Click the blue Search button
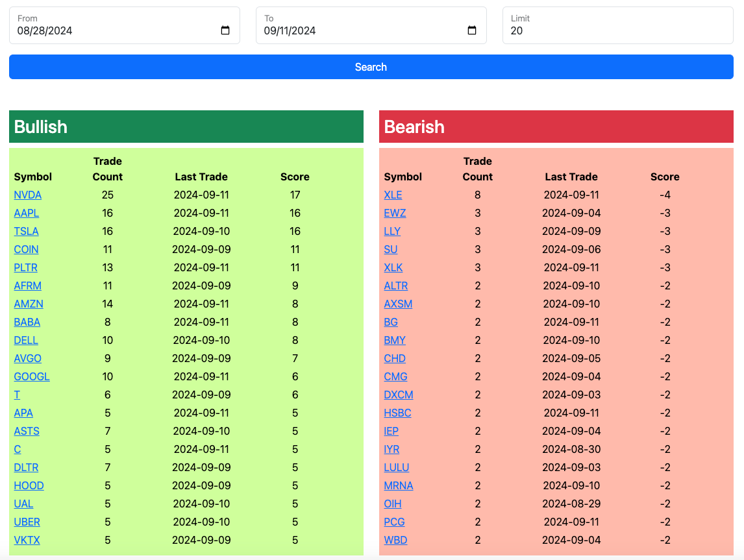 tap(371, 67)
